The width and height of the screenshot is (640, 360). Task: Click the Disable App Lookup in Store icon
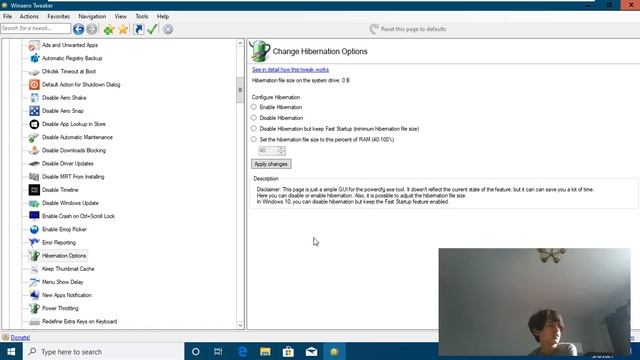[34, 124]
